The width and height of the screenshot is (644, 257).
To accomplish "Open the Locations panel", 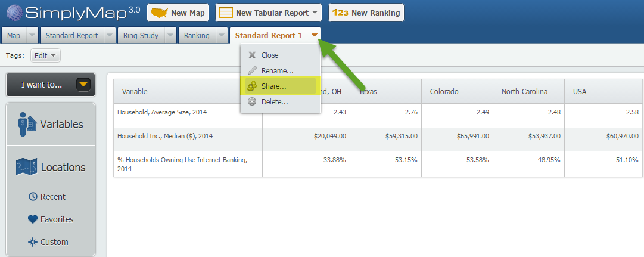I will [51, 167].
